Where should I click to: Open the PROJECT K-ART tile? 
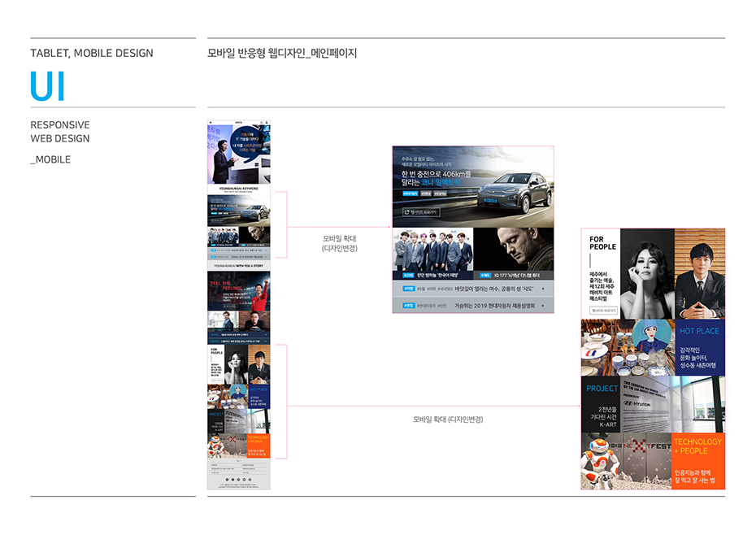click(x=602, y=404)
